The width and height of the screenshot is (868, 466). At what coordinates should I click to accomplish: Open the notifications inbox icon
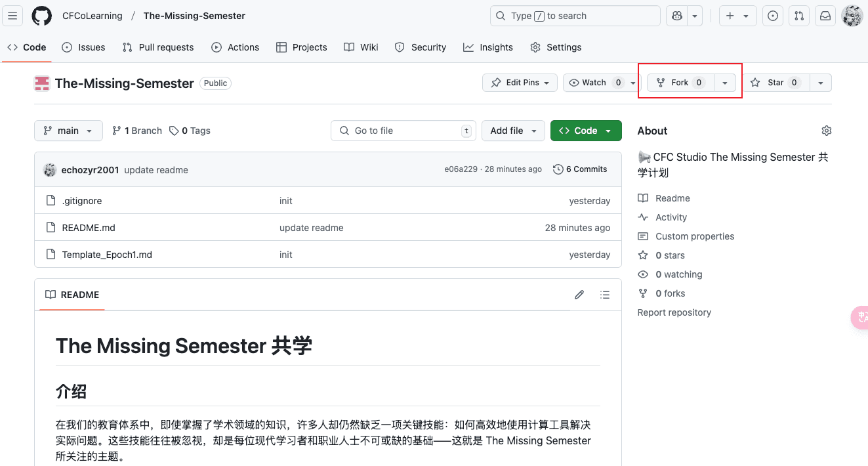(825, 16)
